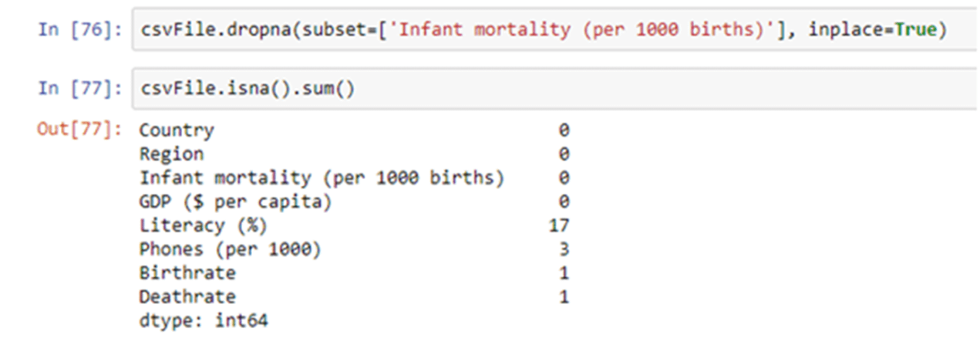The width and height of the screenshot is (980, 355).
Task: Click the 'Birthrate' output row label
Action: (187, 272)
